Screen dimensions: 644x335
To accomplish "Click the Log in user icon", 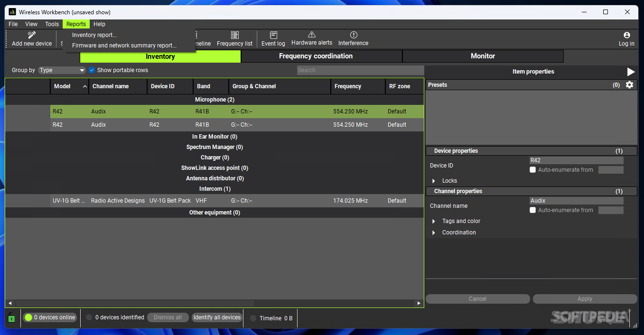I will [627, 35].
